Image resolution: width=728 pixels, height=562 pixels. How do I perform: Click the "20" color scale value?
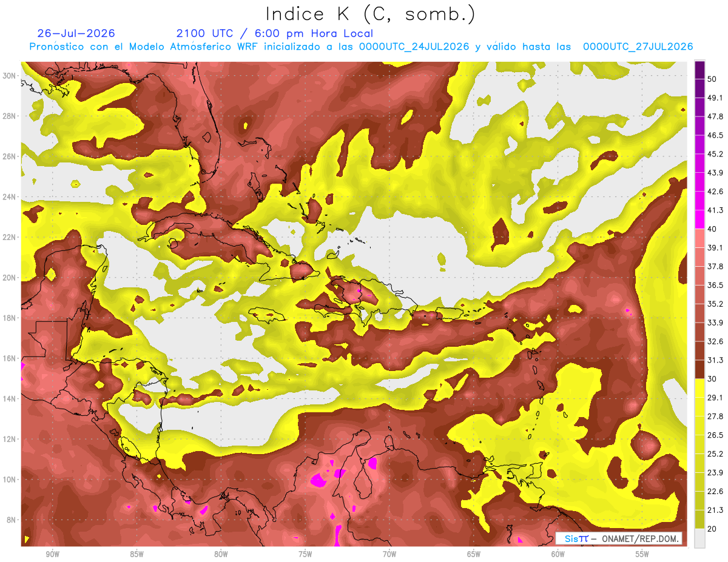pos(712,529)
